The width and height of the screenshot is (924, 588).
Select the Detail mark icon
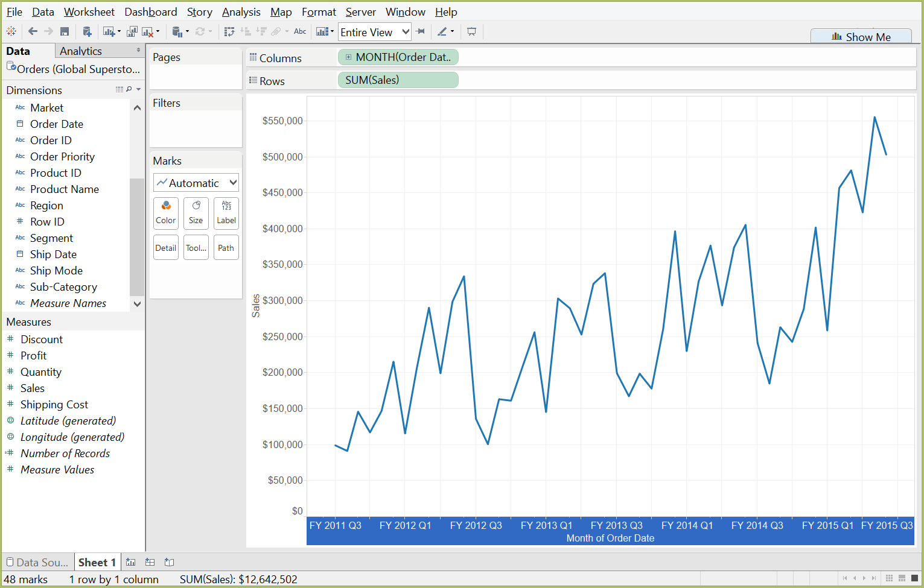[x=165, y=247]
